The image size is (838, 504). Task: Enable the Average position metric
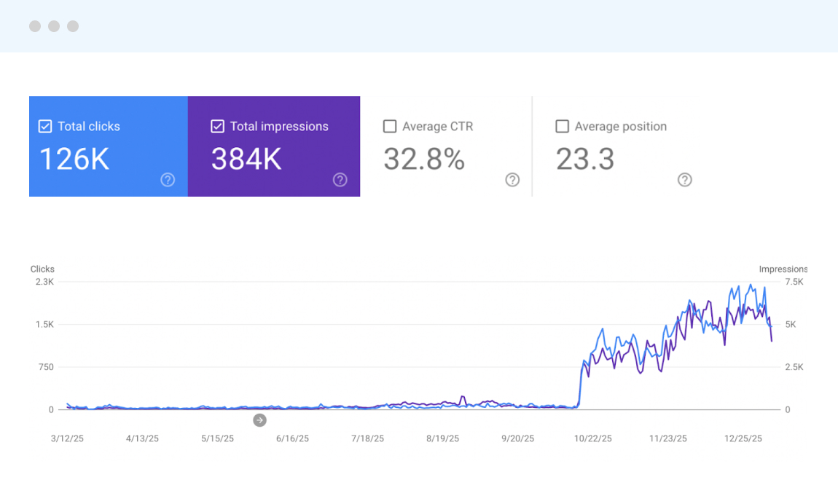[x=562, y=126]
